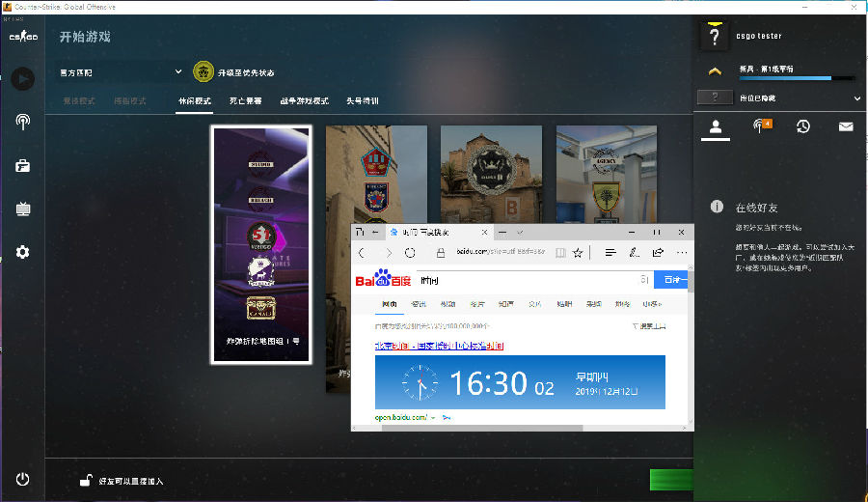Open the Edge hub lines icon
Image resolution: width=868 pixels, height=502 pixels.
click(610, 252)
